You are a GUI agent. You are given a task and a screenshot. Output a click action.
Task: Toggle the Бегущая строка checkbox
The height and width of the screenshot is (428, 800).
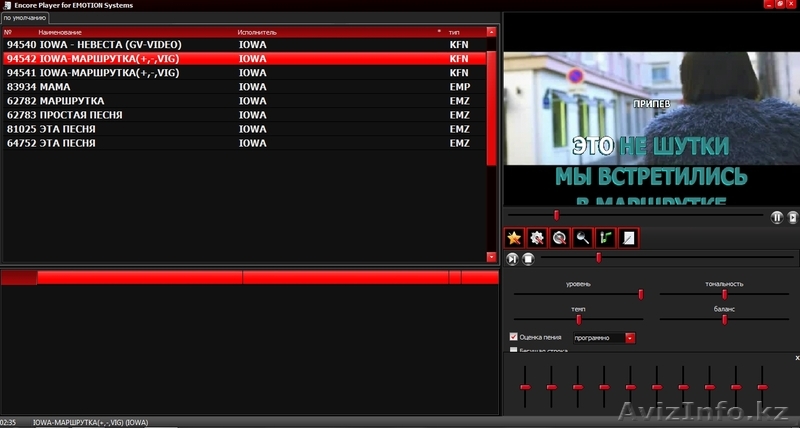[x=514, y=350]
